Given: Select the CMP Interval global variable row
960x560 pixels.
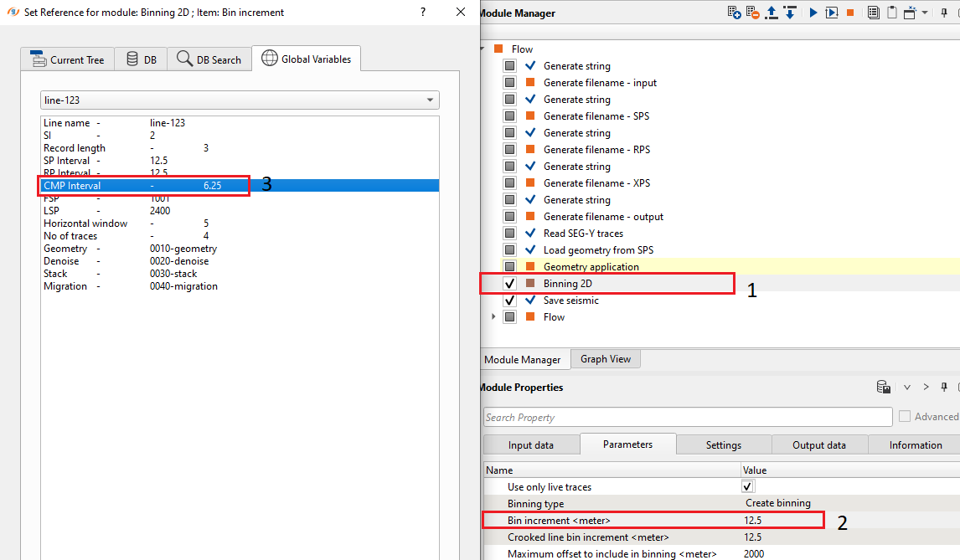Looking at the screenshot, I should point(144,186).
